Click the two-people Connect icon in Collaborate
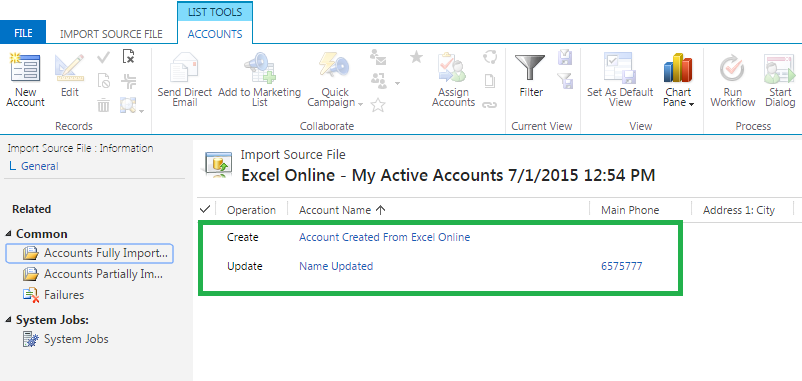 [x=378, y=81]
